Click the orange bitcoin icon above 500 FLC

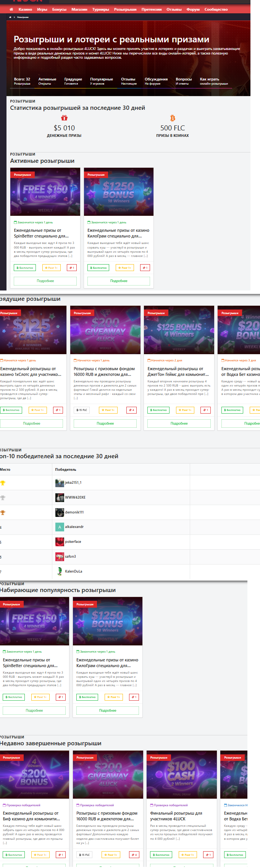point(173,118)
